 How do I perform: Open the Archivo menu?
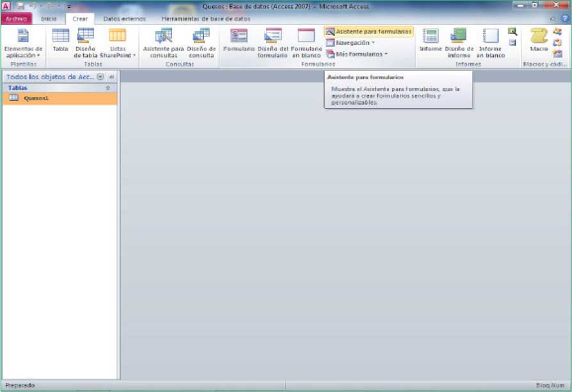(17, 19)
